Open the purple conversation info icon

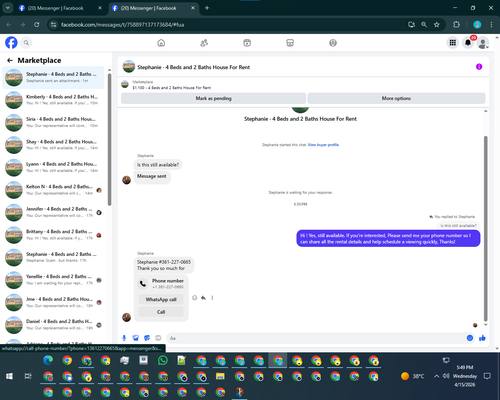479,67
